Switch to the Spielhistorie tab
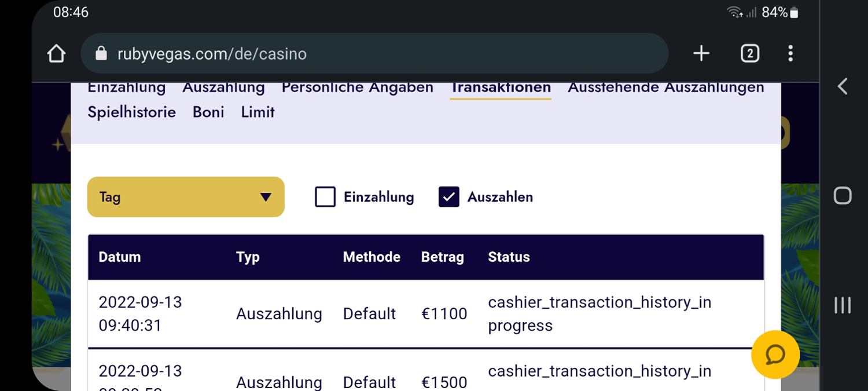868x391 pixels. click(x=131, y=112)
